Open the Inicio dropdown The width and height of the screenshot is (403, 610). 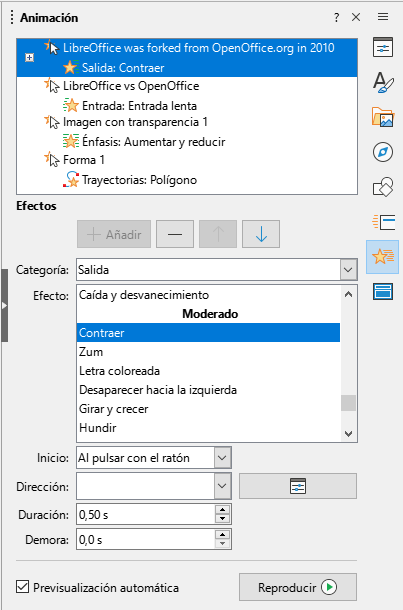[x=222, y=458]
